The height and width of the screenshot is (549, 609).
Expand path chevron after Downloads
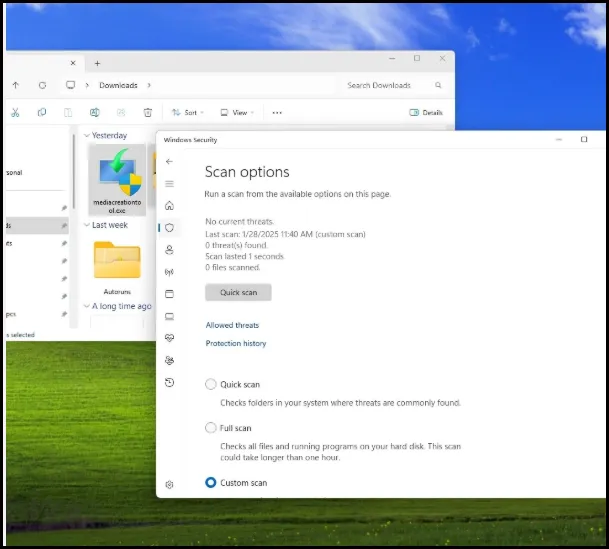click(x=149, y=85)
